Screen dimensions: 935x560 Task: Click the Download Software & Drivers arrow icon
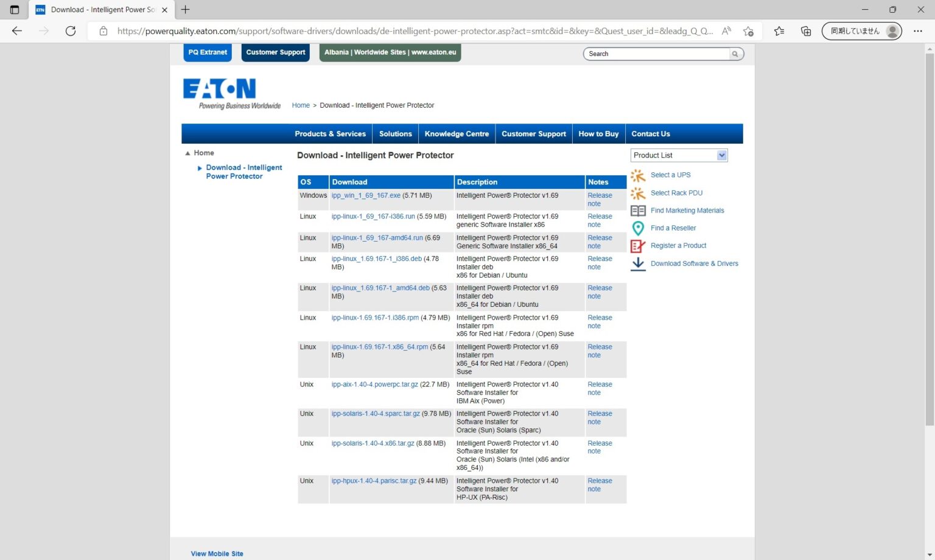637,264
